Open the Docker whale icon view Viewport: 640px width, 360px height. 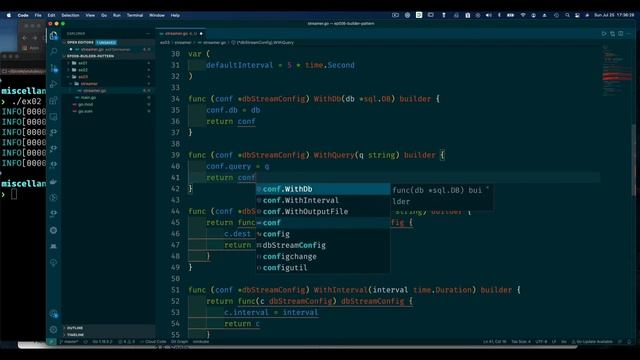(x=53, y=181)
